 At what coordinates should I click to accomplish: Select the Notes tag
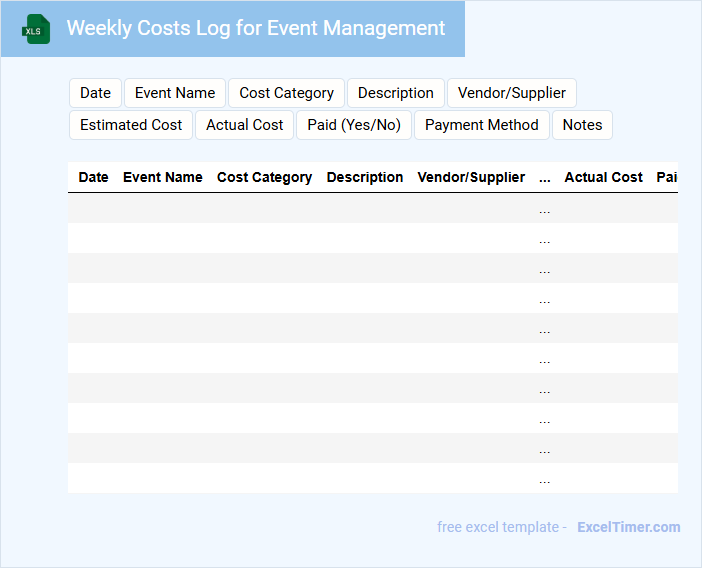point(582,125)
